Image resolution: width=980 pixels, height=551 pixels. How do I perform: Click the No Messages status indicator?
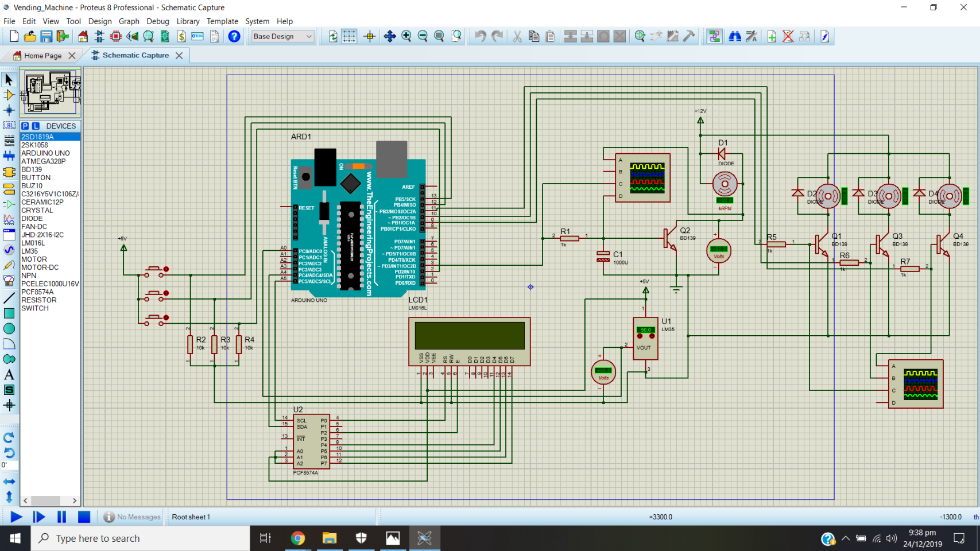pyautogui.click(x=132, y=517)
